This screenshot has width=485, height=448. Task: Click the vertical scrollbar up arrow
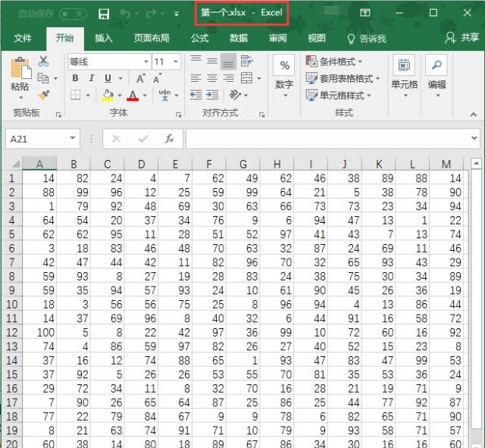coord(477,163)
